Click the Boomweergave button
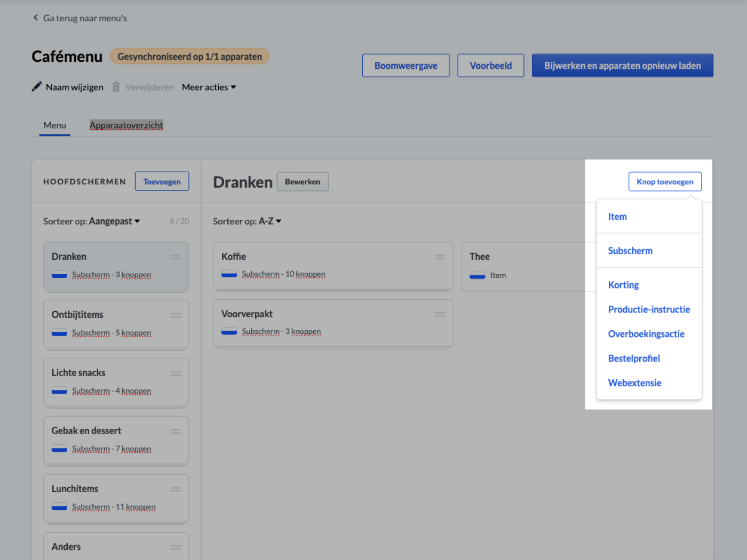Screen dimensions: 747x560 pos(406,66)
